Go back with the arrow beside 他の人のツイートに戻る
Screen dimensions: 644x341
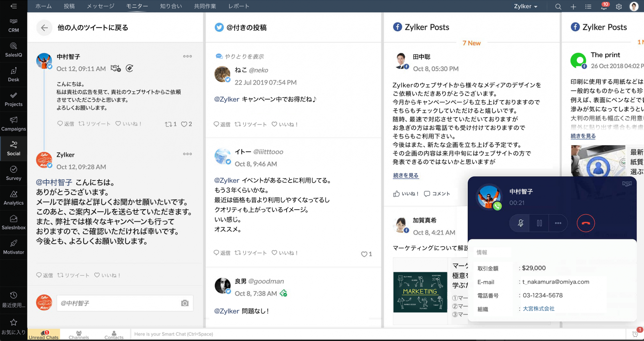44,28
